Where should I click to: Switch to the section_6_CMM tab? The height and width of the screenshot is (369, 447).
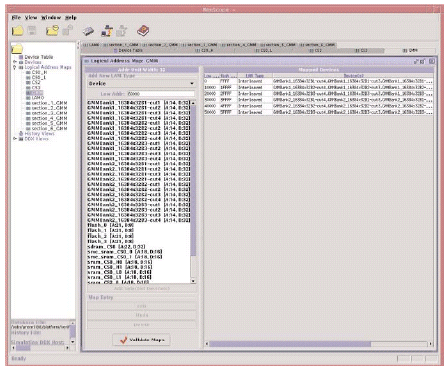(x=317, y=45)
